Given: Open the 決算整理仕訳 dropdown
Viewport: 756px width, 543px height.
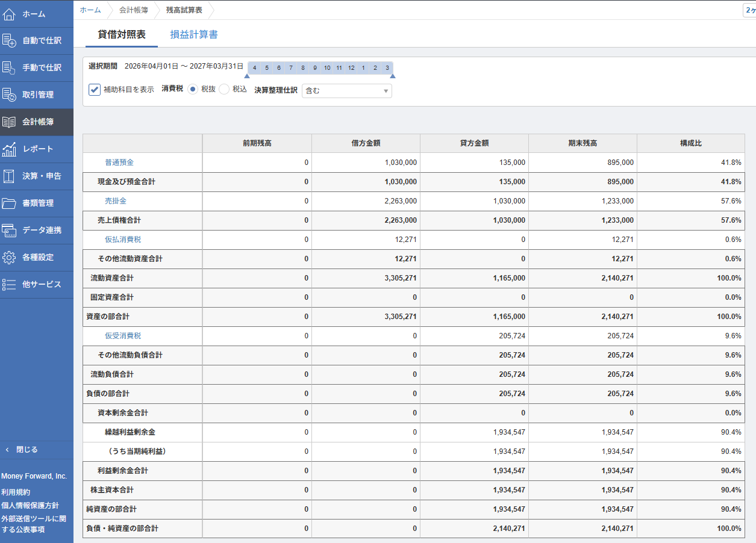Looking at the screenshot, I should pyautogui.click(x=347, y=91).
